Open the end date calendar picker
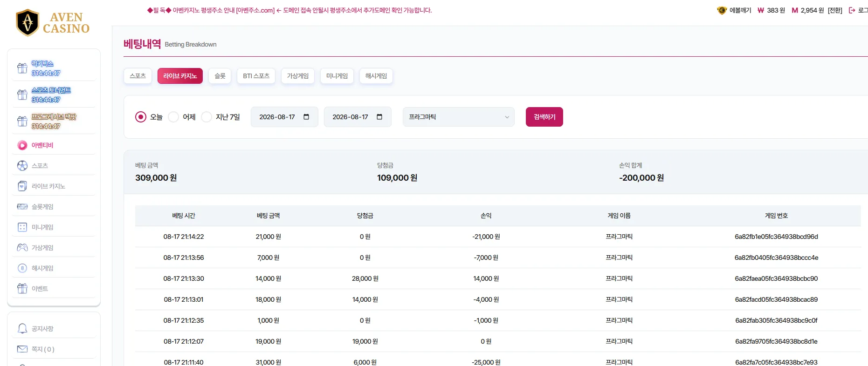This screenshot has width=868, height=366. coord(379,117)
